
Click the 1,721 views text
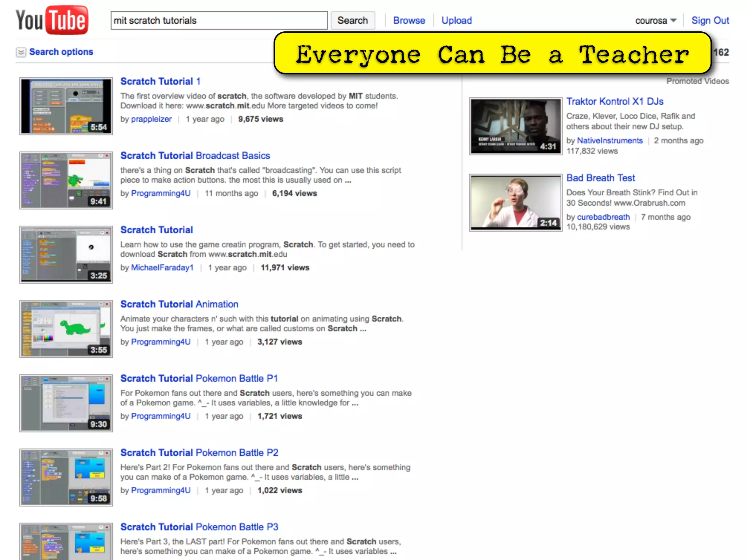click(280, 416)
